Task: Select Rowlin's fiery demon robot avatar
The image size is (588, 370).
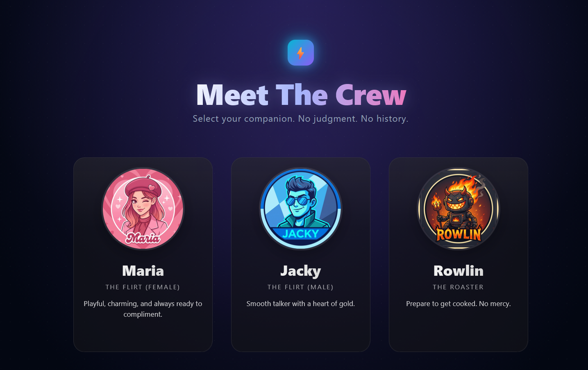Action: pyautogui.click(x=459, y=209)
